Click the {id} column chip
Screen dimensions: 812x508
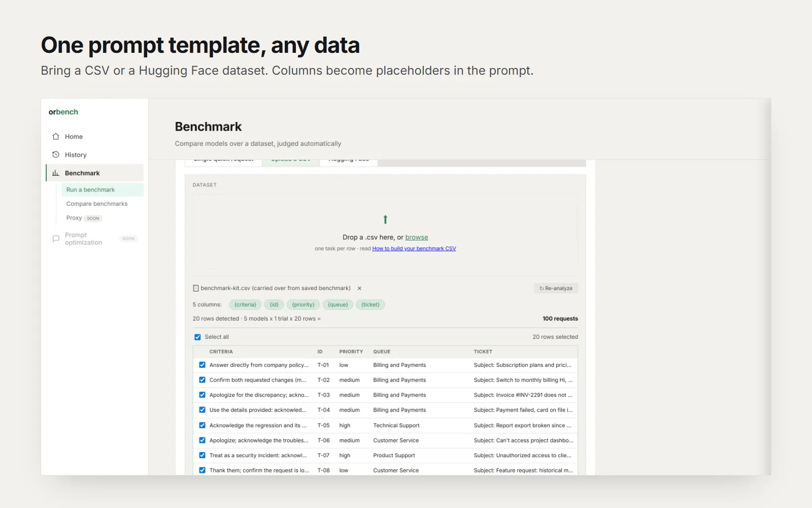coord(274,305)
